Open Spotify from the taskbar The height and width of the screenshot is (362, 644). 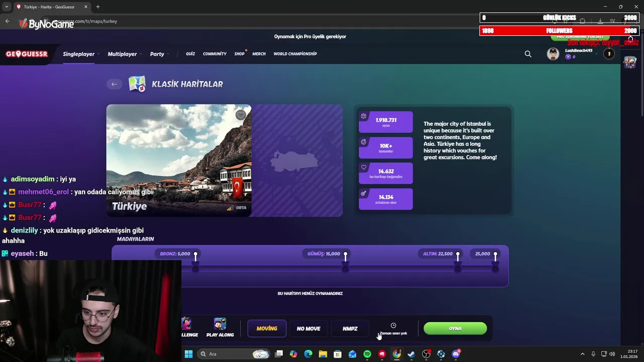[x=367, y=354]
